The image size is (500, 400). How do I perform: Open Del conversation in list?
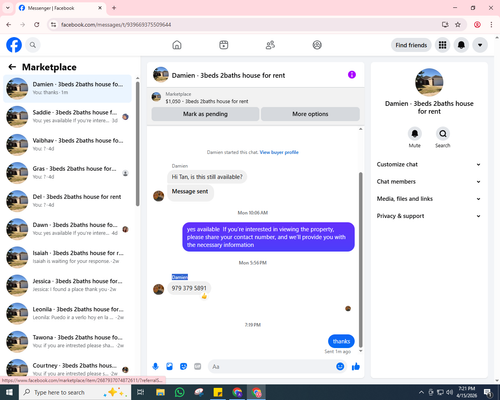[x=67, y=201]
